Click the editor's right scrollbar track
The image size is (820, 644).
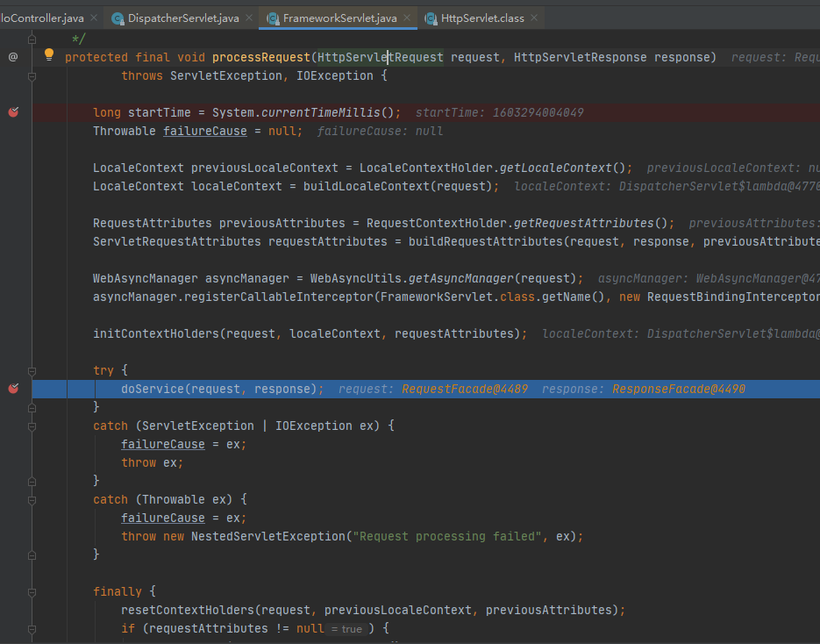point(815,351)
